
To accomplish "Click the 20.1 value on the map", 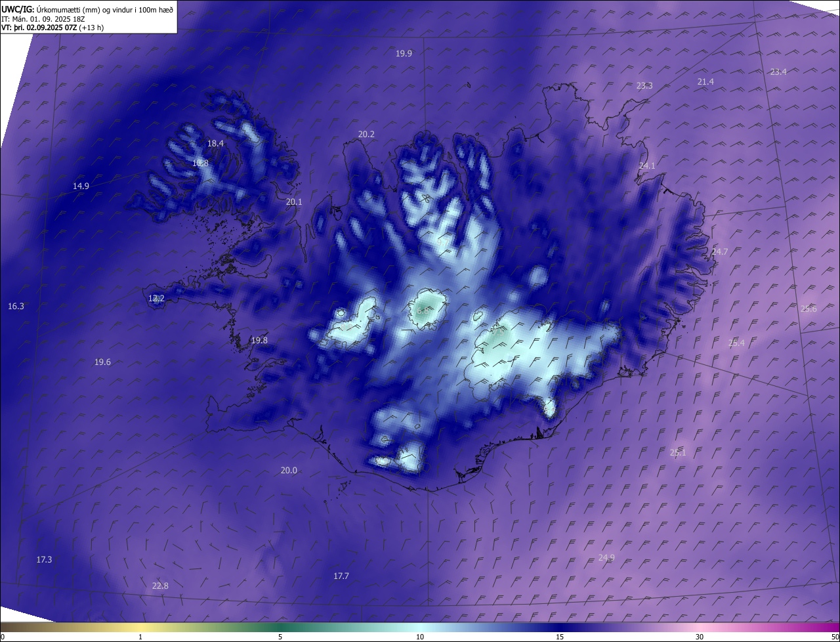I will (294, 202).
